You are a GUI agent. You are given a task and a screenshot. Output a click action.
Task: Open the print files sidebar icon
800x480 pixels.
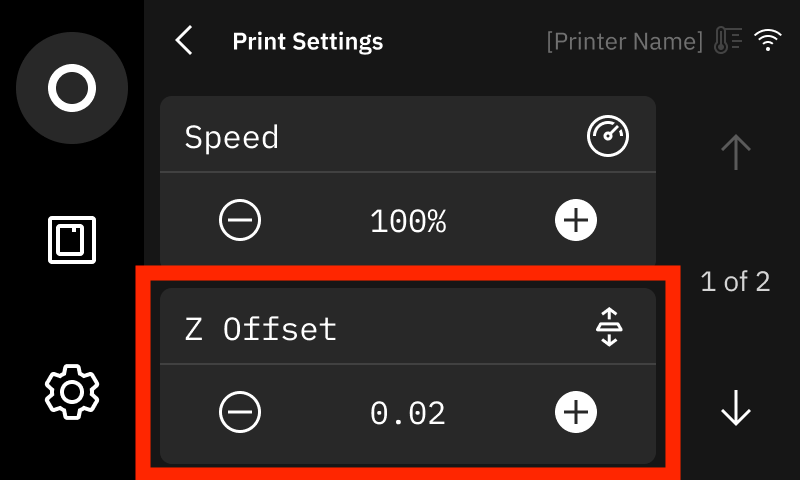(x=72, y=240)
